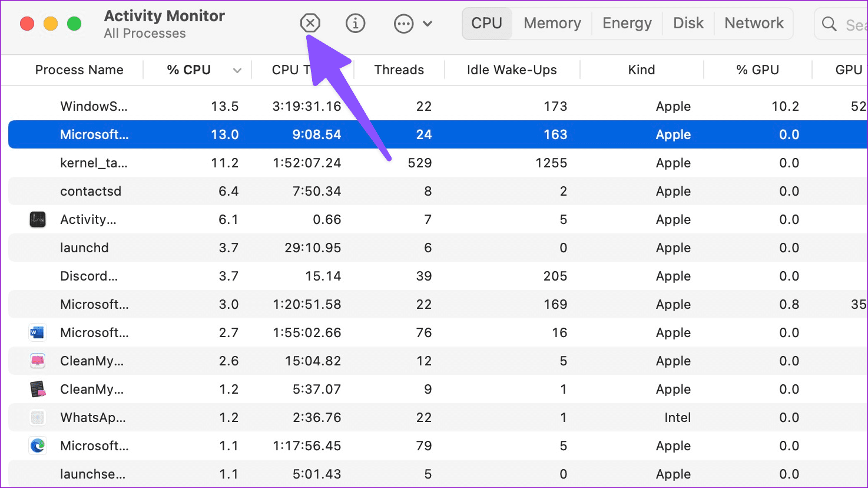Click the search magnifier icon

(x=829, y=24)
